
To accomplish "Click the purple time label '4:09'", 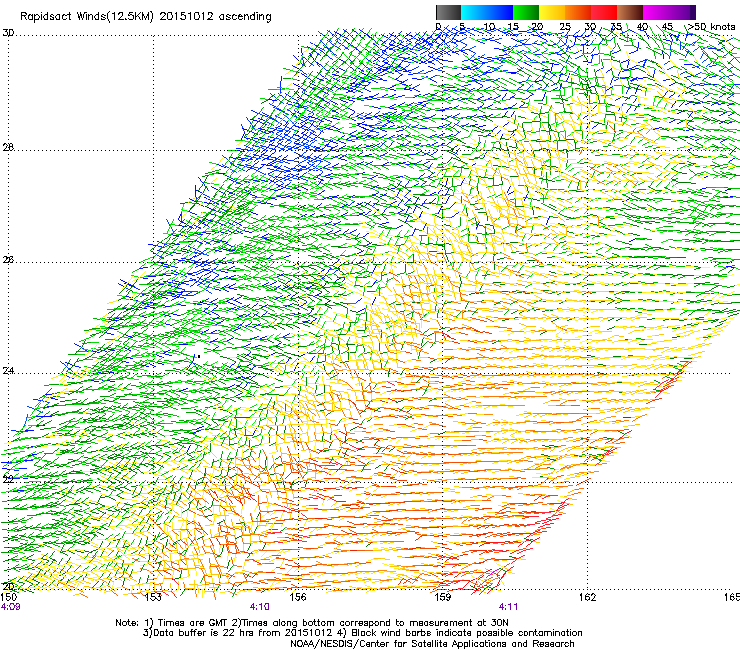I will click(x=10, y=607).
